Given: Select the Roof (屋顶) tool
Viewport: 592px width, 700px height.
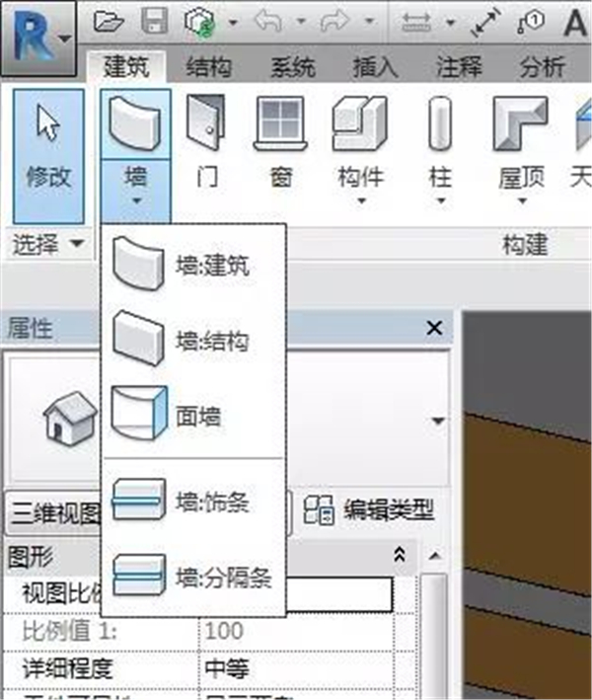Looking at the screenshot, I should 521,149.
